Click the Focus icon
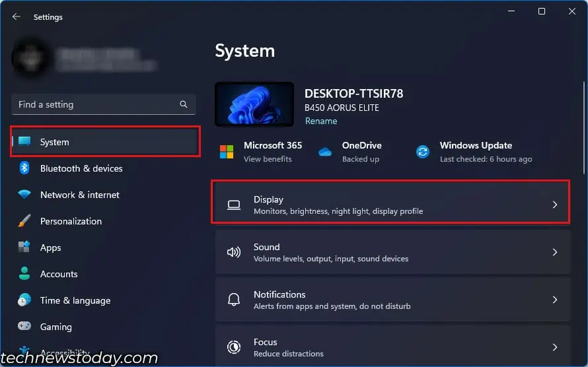This screenshot has height=367, width=588. pyautogui.click(x=234, y=347)
